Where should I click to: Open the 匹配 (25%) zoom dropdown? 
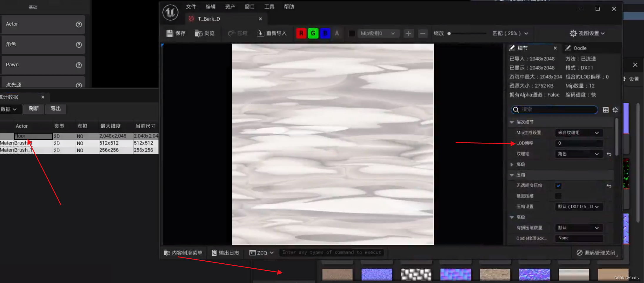[510, 33]
